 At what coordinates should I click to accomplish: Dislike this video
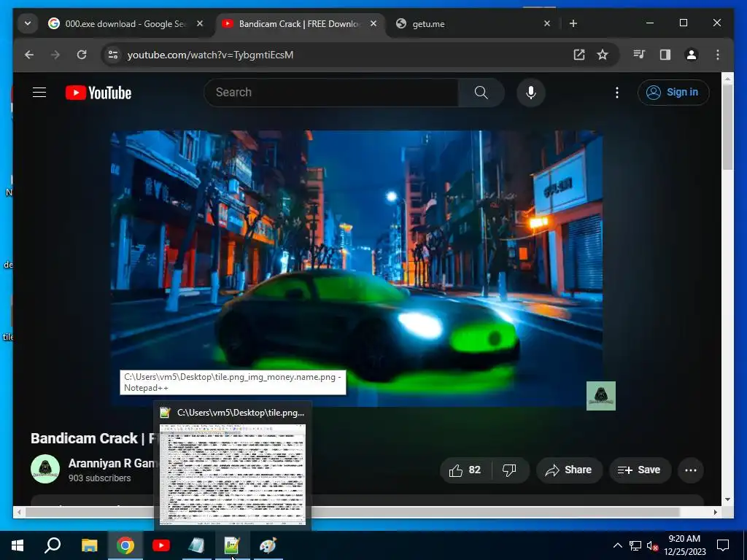(x=509, y=470)
